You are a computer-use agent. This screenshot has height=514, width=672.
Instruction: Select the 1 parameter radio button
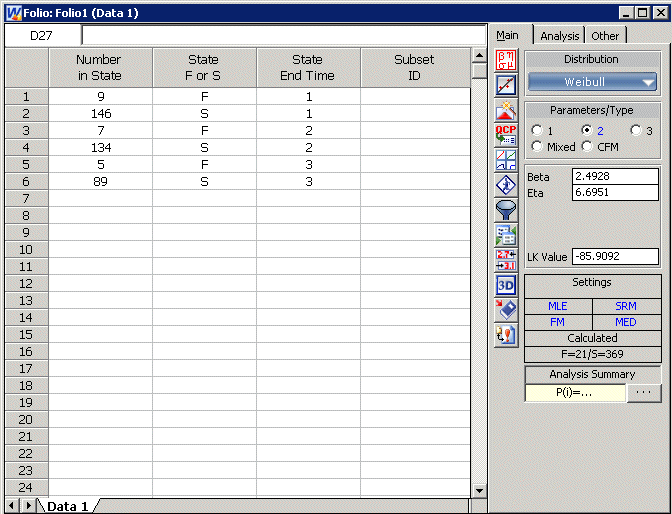pyautogui.click(x=537, y=131)
